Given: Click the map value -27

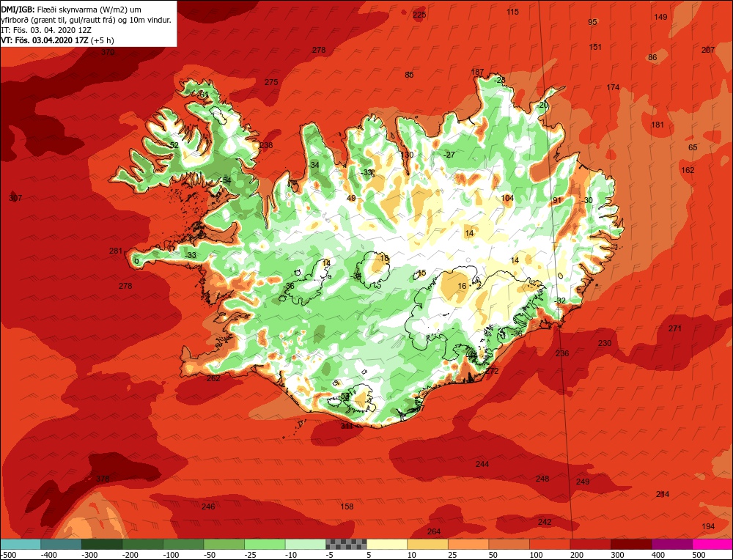Looking at the screenshot, I should 449,155.
